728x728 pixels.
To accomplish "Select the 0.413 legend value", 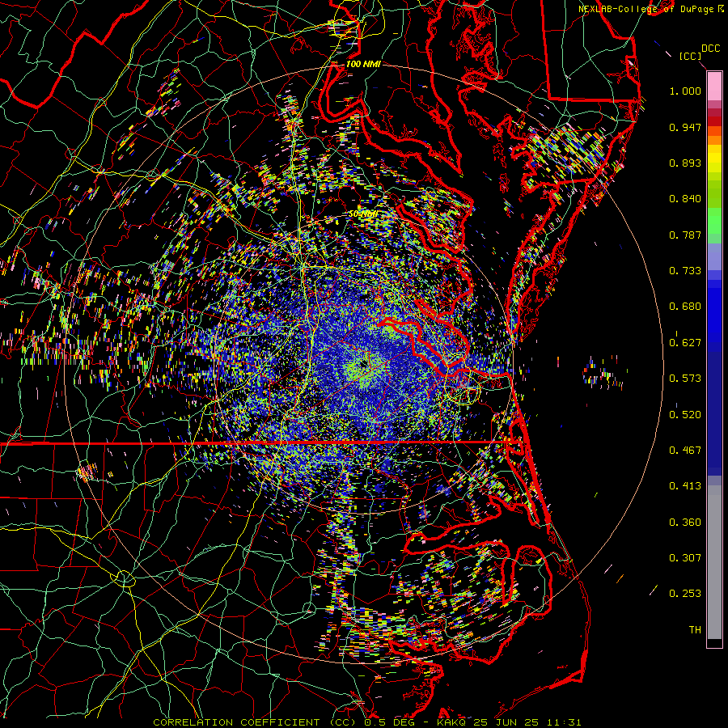I will tap(685, 486).
